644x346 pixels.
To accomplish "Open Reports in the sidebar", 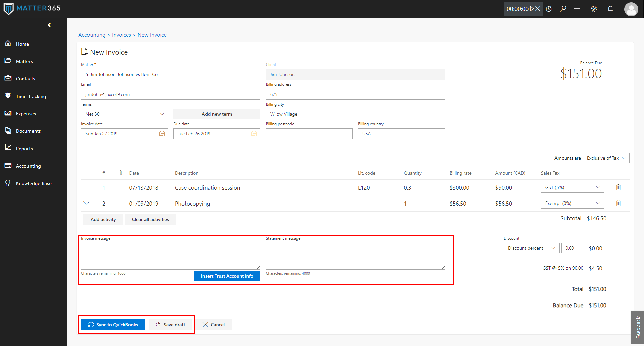I will pyautogui.click(x=24, y=149).
